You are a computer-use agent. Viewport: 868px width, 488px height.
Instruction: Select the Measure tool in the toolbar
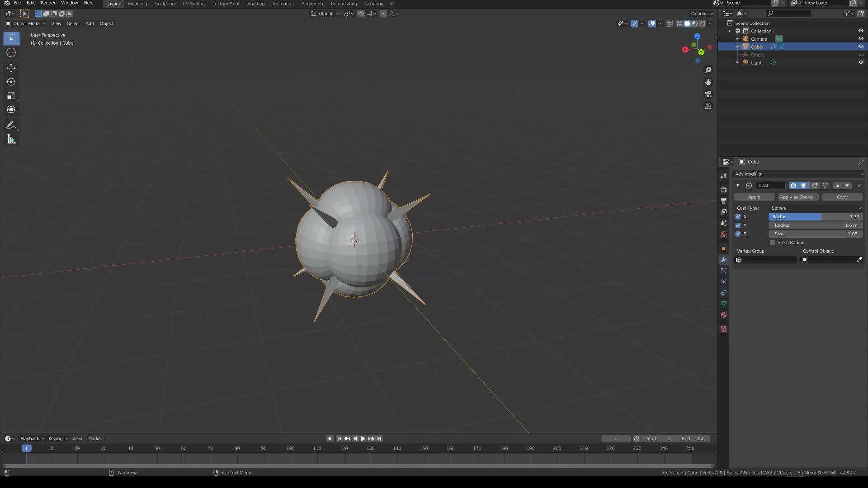[11, 139]
